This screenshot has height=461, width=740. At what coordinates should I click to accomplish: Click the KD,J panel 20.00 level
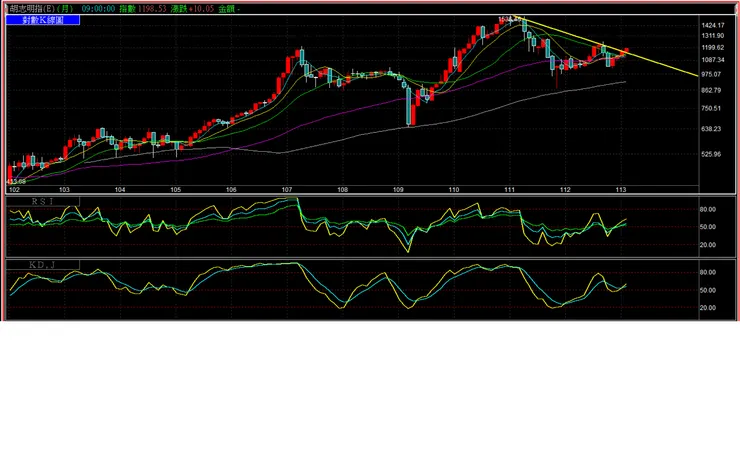point(707,308)
